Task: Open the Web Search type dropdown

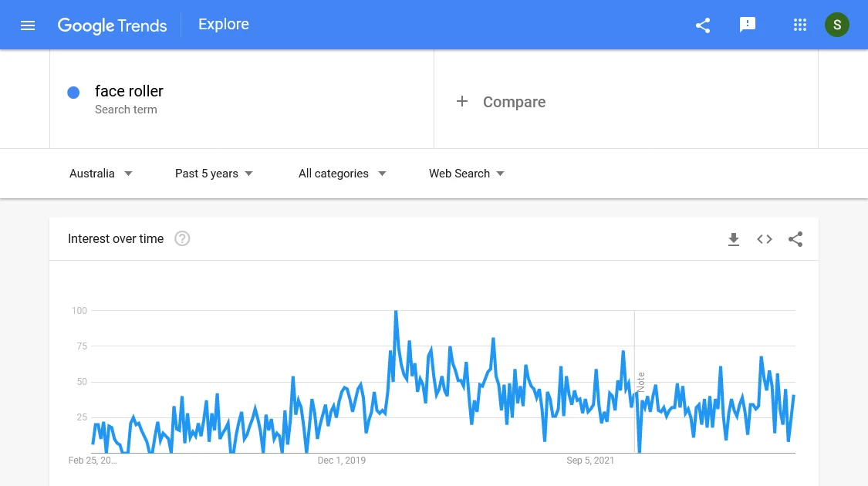Action: (x=467, y=174)
